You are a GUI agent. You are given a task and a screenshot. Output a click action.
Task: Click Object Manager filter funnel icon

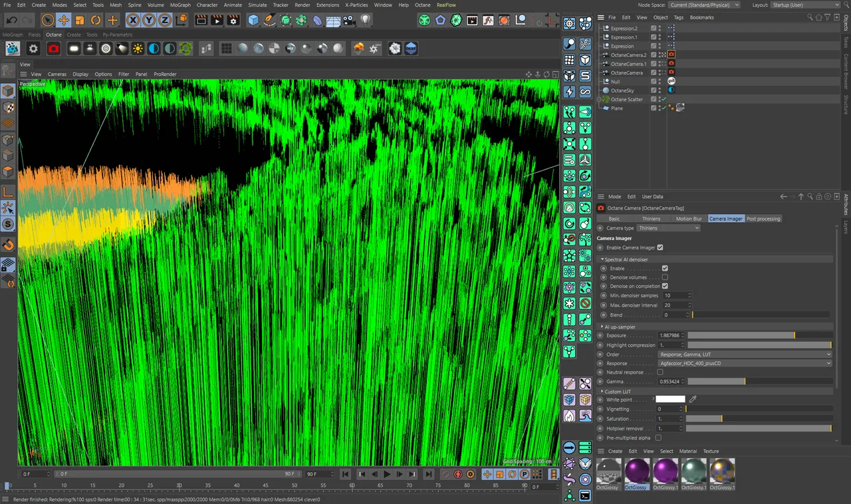(x=826, y=17)
